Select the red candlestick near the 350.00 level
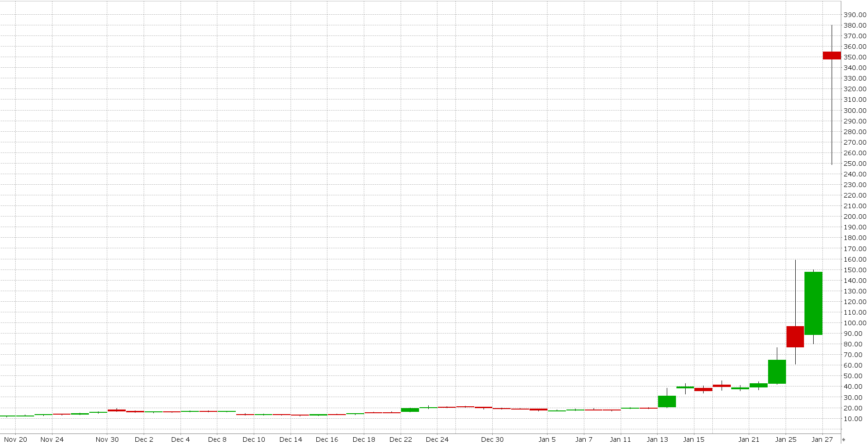This screenshot has width=868, height=445. 832,55
